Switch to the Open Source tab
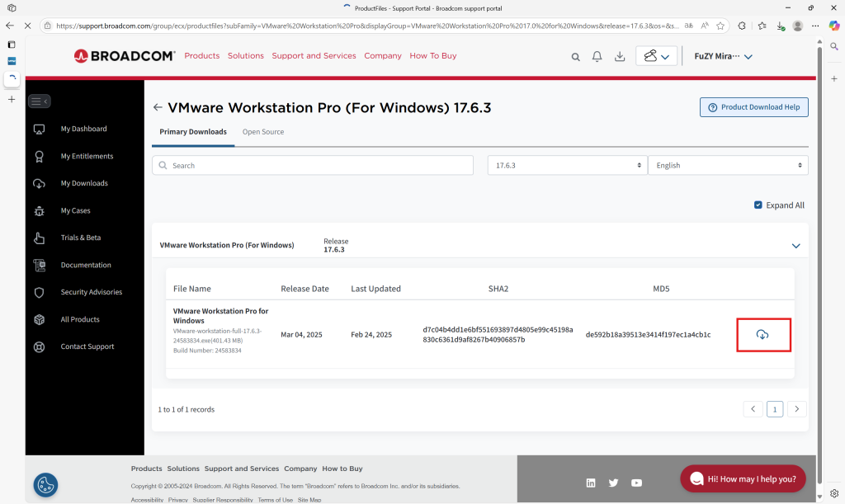 tap(263, 132)
